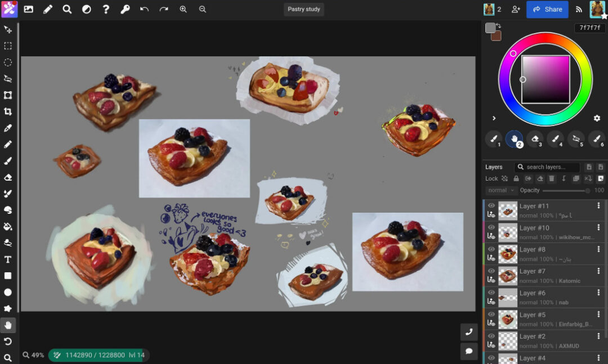This screenshot has width=608, height=364.
Task: Open the Magma app logo menu
Action: [x=9, y=9]
